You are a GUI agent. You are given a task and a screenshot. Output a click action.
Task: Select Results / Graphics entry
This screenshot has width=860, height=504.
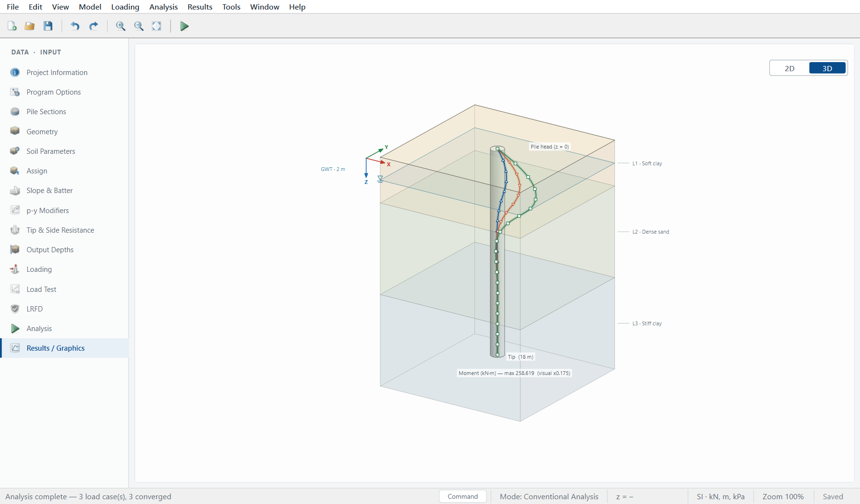coord(64,348)
